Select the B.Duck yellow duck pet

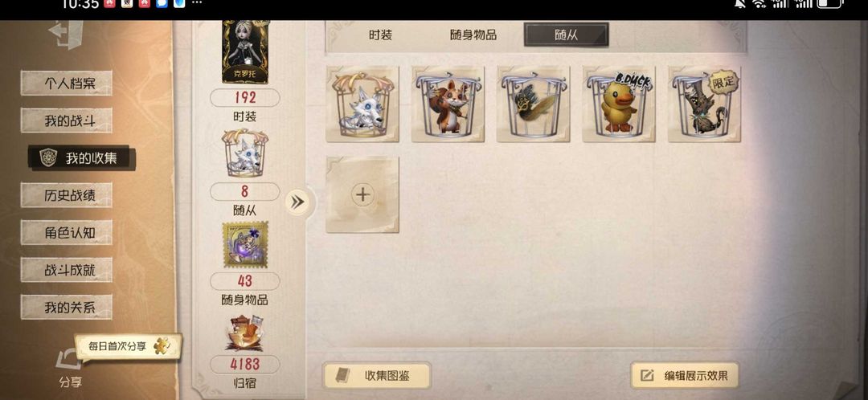619,104
